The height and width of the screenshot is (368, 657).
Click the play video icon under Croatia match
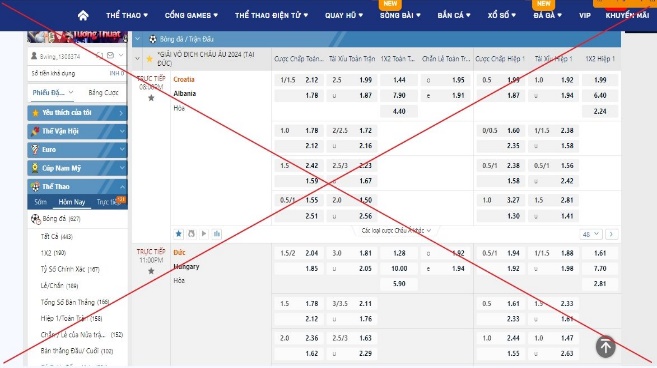pyautogui.click(x=204, y=234)
